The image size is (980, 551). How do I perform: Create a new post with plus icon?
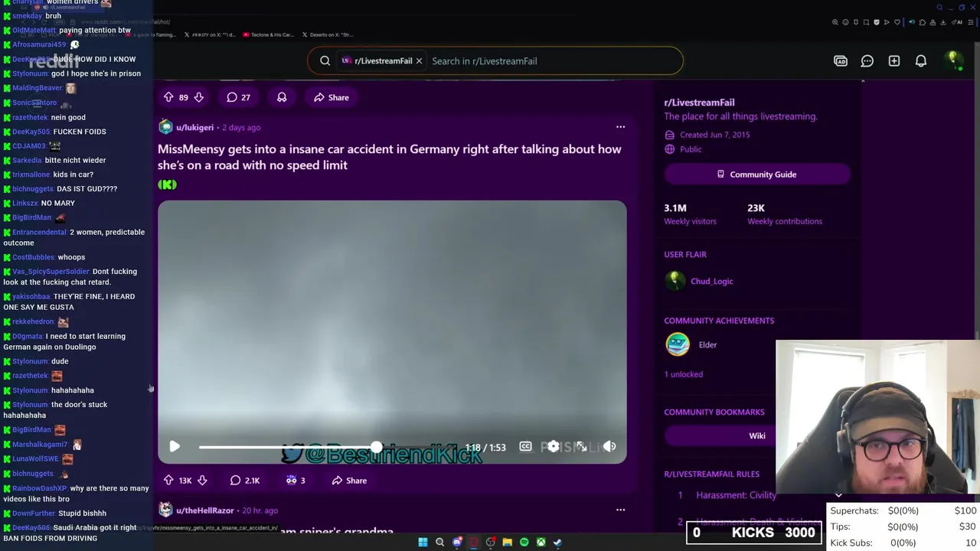click(x=894, y=60)
